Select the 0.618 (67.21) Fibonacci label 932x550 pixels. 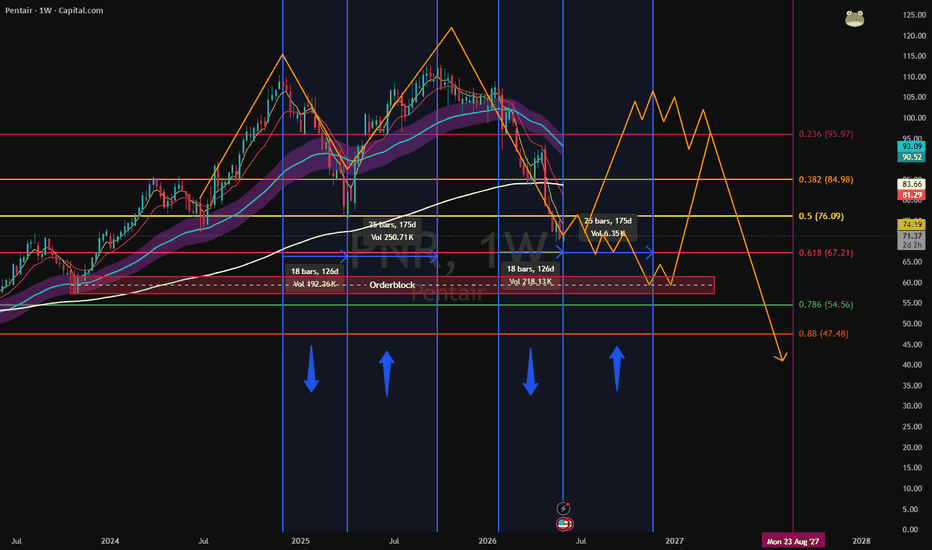point(826,253)
